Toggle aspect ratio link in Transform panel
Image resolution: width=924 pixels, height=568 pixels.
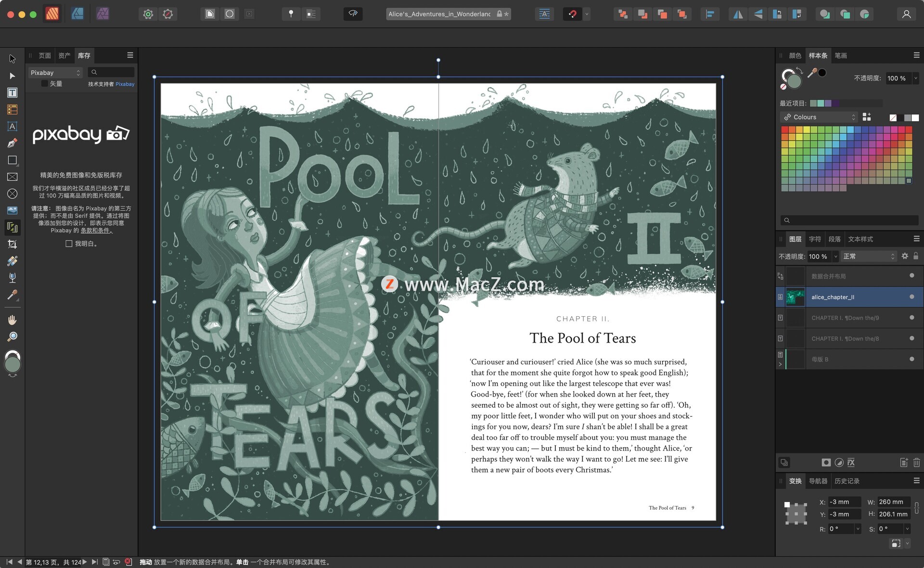pyautogui.click(x=916, y=508)
